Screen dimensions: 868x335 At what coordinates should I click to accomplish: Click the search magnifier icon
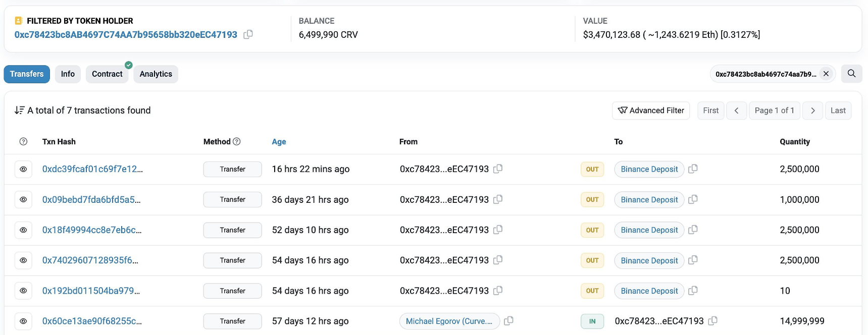coord(851,74)
